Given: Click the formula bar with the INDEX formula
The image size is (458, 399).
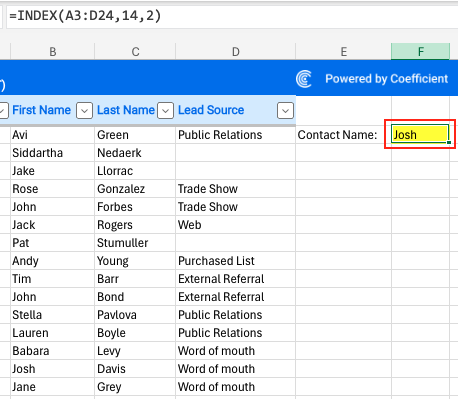Looking at the screenshot, I should (232, 16).
